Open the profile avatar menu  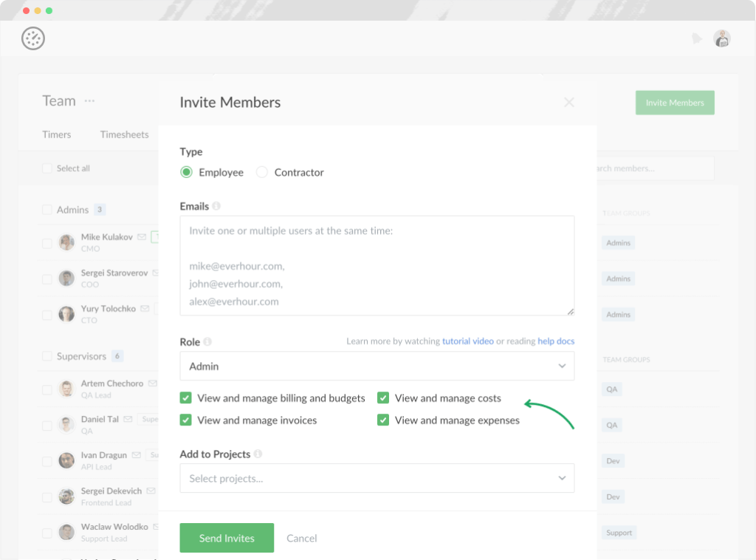[x=722, y=38]
